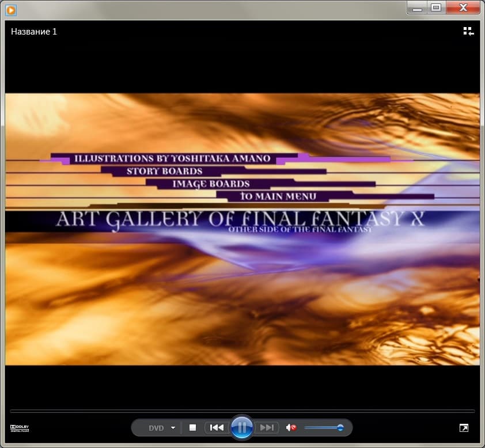Skip to next chapter
The width and height of the screenshot is (485, 448).
267,428
